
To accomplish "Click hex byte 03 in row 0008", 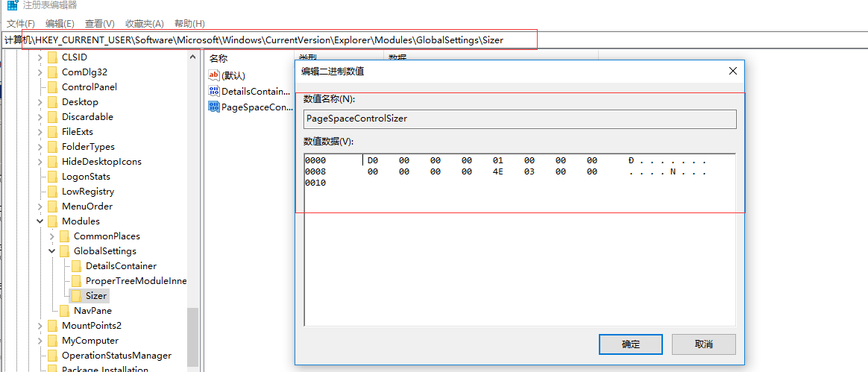I will (x=529, y=172).
